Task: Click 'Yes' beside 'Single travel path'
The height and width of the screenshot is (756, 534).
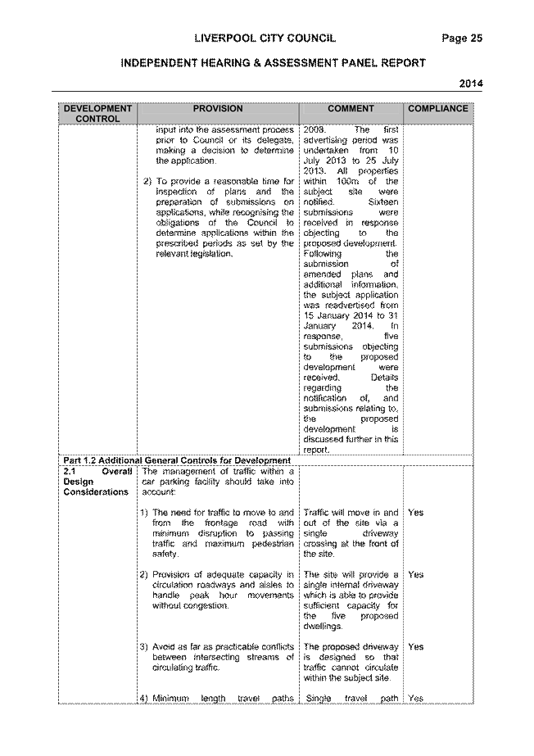Action: pyautogui.click(x=415, y=698)
